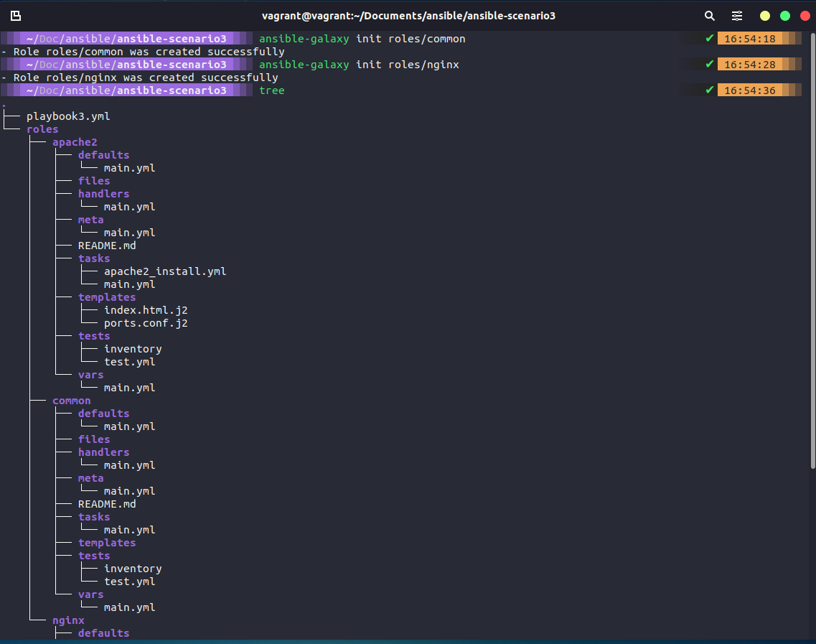The width and height of the screenshot is (816, 644).
Task: Click the terminal window title text
Action: point(408,15)
